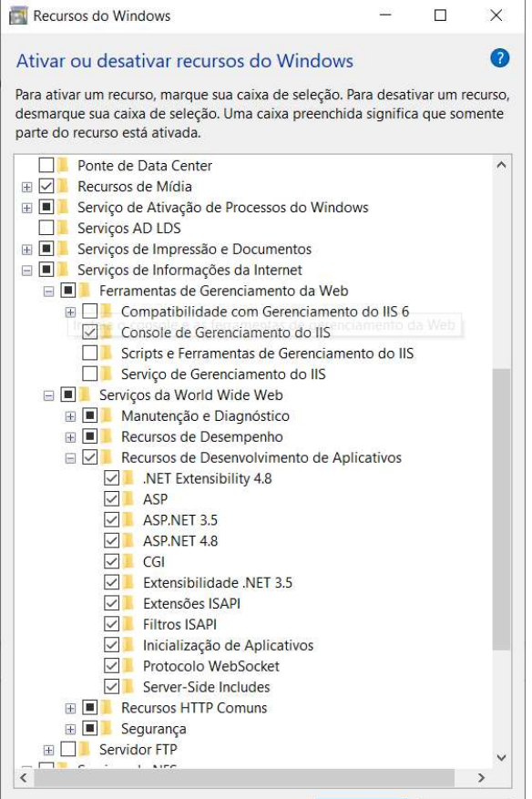This screenshot has width=532, height=799.
Task: Click the vertical scrollbar thumb
Action: click(501, 509)
